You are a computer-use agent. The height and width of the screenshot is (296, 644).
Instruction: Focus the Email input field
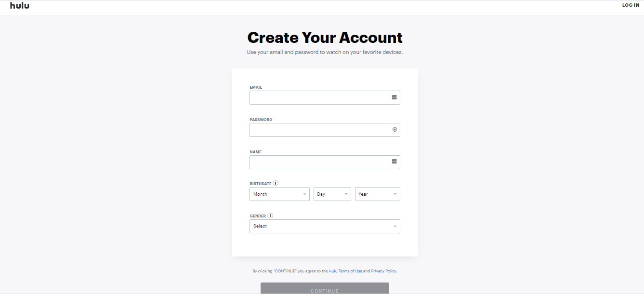pyautogui.click(x=320, y=97)
